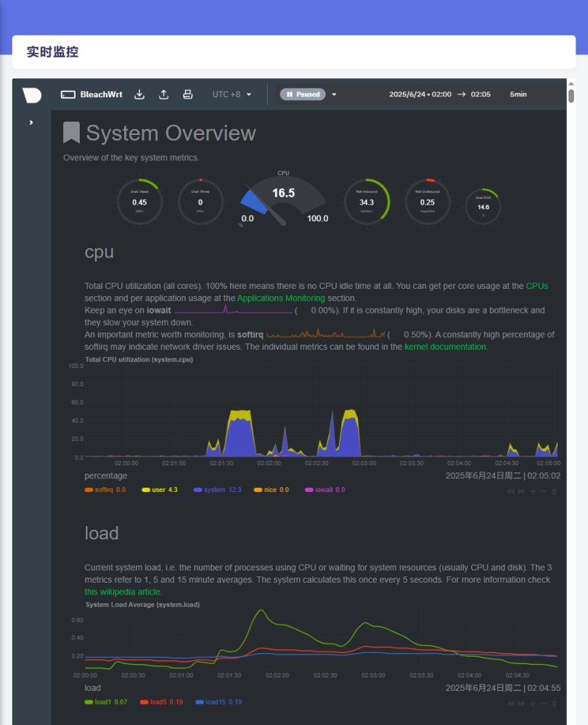Image resolution: width=588 pixels, height=725 pixels.
Task: Click the dashboard vertical scrollbar thumb
Action: pyautogui.click(x=571, y=95)
